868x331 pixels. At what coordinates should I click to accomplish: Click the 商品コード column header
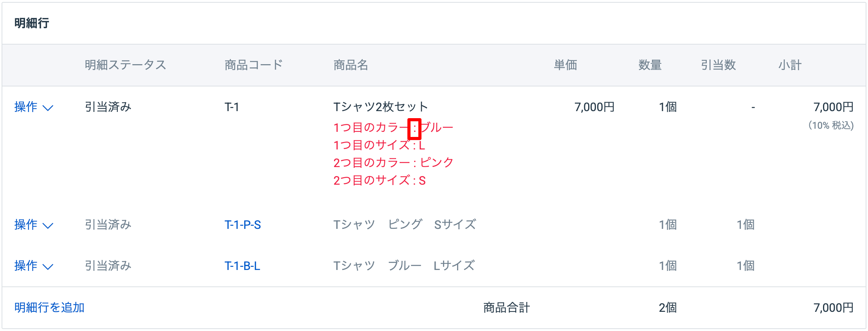pyautogui.click(x=254, y=65)
